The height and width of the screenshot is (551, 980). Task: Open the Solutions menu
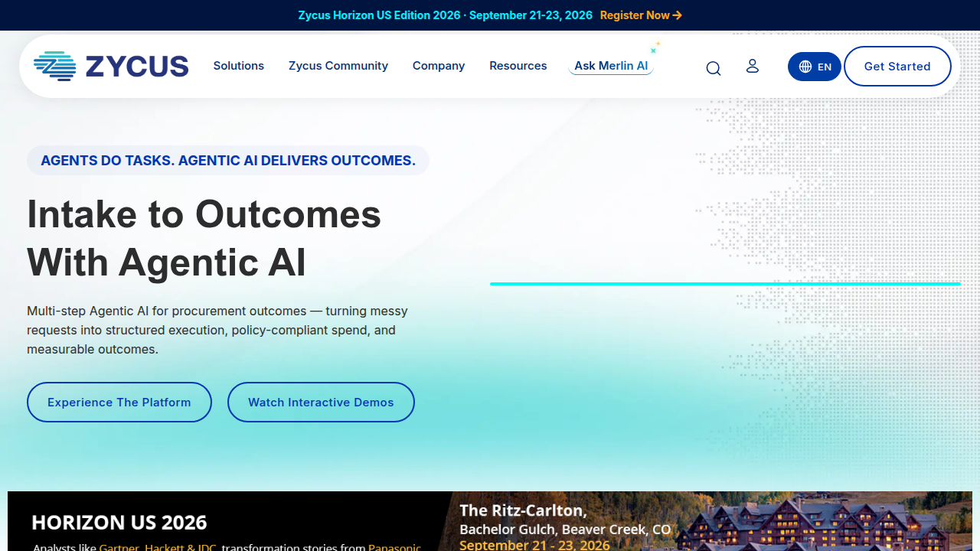(239, 66)
